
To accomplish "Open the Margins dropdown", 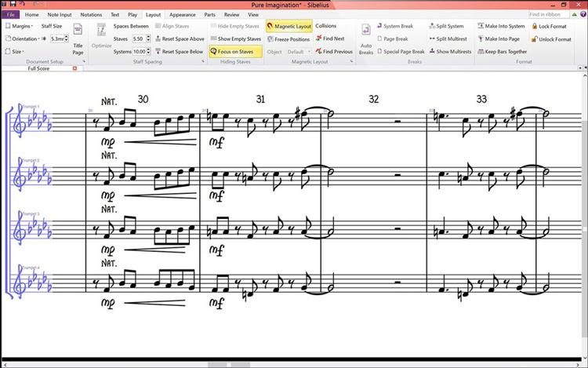I will 19,26.
